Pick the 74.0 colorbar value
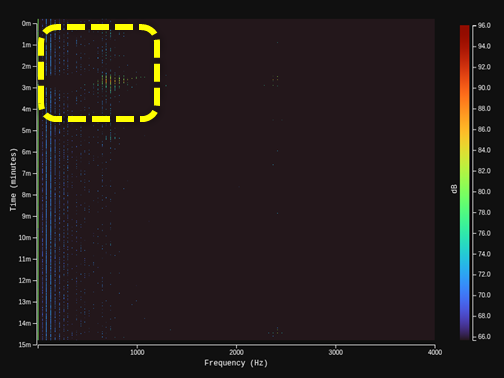The height and width of the screenshot is (378, 504). (484, 254)
